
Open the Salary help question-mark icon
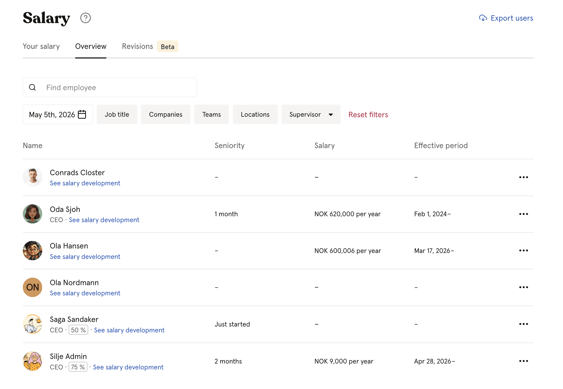[x=85, y=18]
